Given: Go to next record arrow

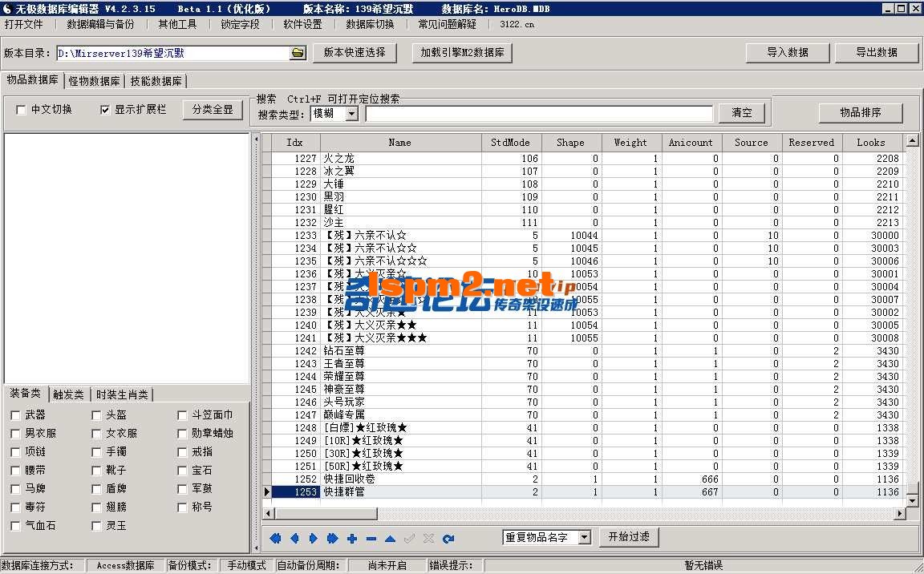Looking at the screenshot, I should point(314,539).
